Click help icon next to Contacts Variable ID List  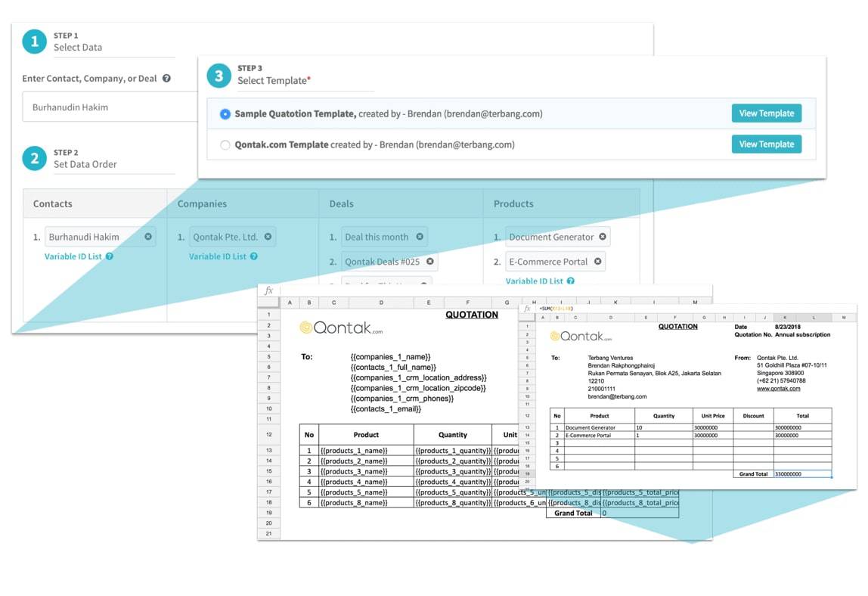pyautogui.click(x=110, y=256)
